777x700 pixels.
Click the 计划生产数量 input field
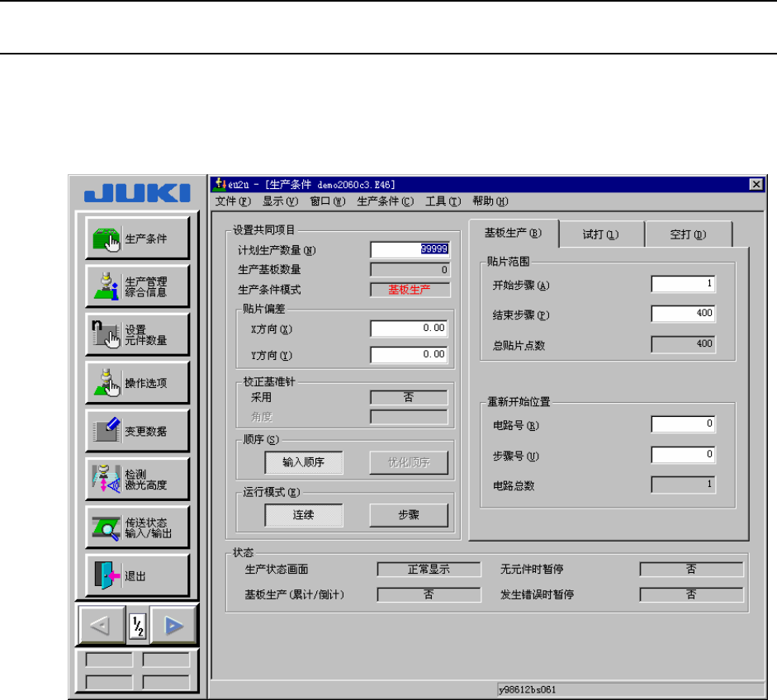409,250
